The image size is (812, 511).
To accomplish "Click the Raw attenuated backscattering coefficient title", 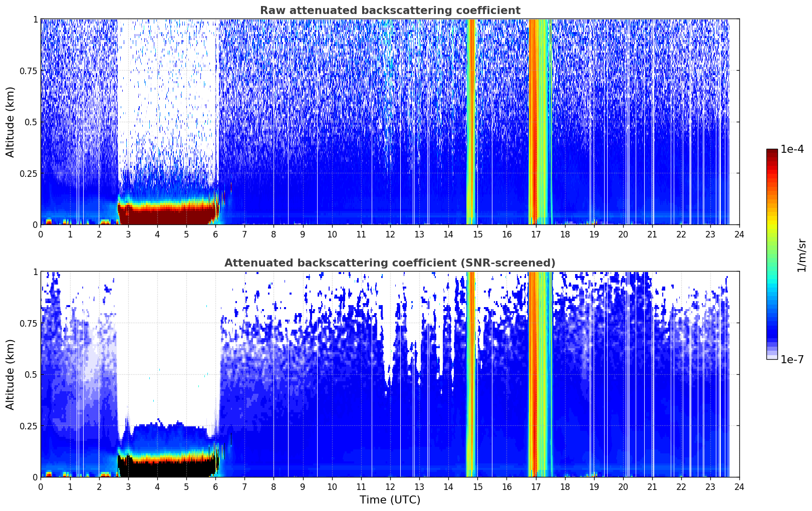I will (x=390, y=11).
